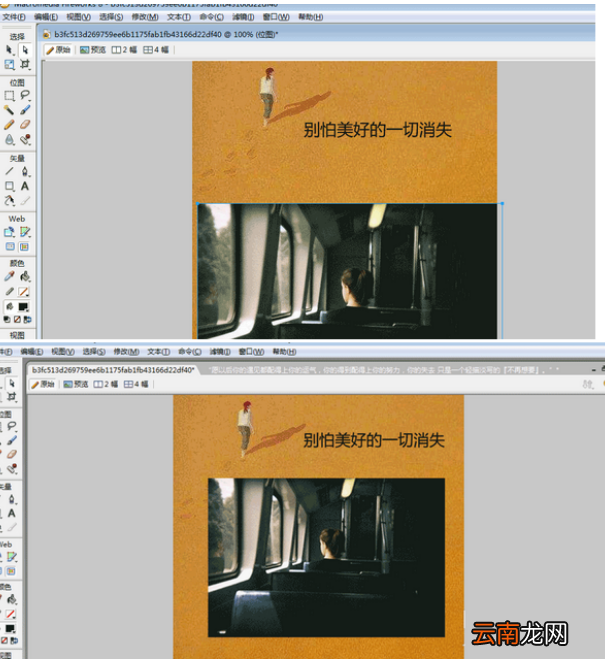Viewport: 605px width, 662px height.
Task: Select the Pen tool in upper window
Action: [25, 171]
